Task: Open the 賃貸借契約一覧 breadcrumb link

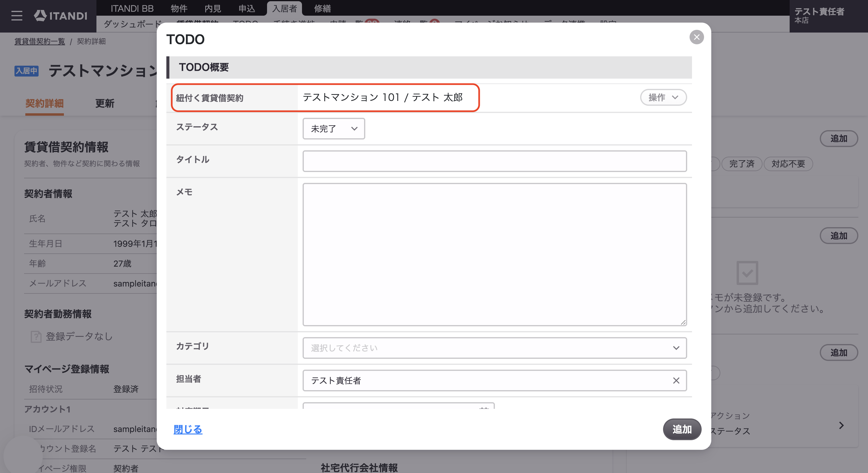Action: click(39, 41)
